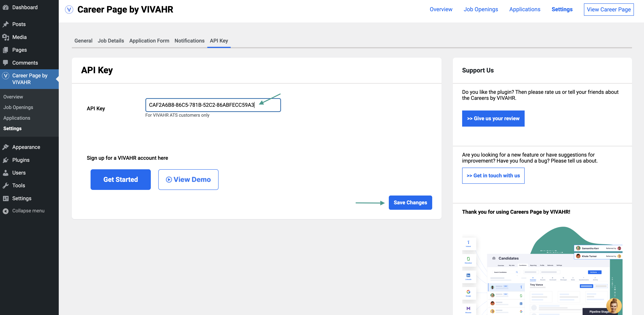Click the VIVAHR logo beside page title
Viewport: 644px width, 315px height.
click(69, 10)
